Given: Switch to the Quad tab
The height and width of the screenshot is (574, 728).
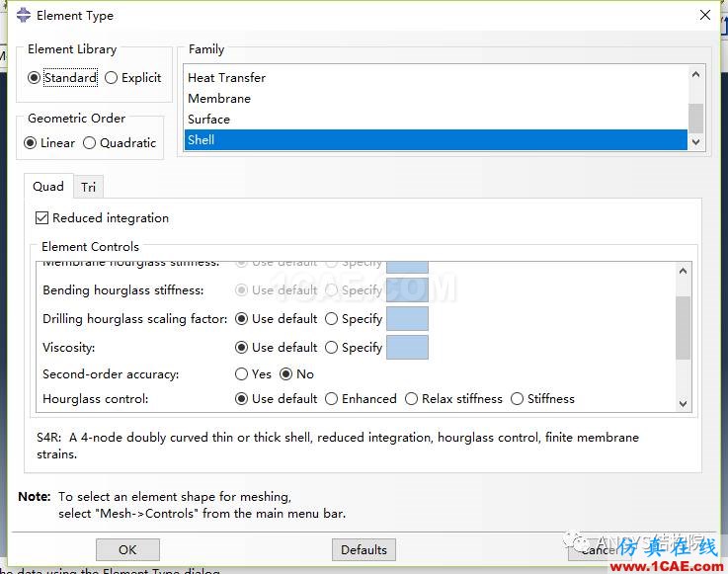Looking at the screenshot, I should click(48, 187).
